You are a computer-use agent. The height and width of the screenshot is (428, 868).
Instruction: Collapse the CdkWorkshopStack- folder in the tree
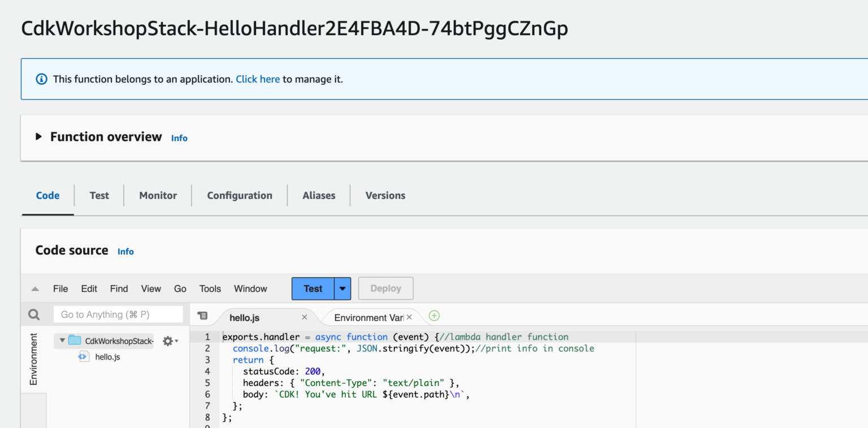(x=62, y=340)
